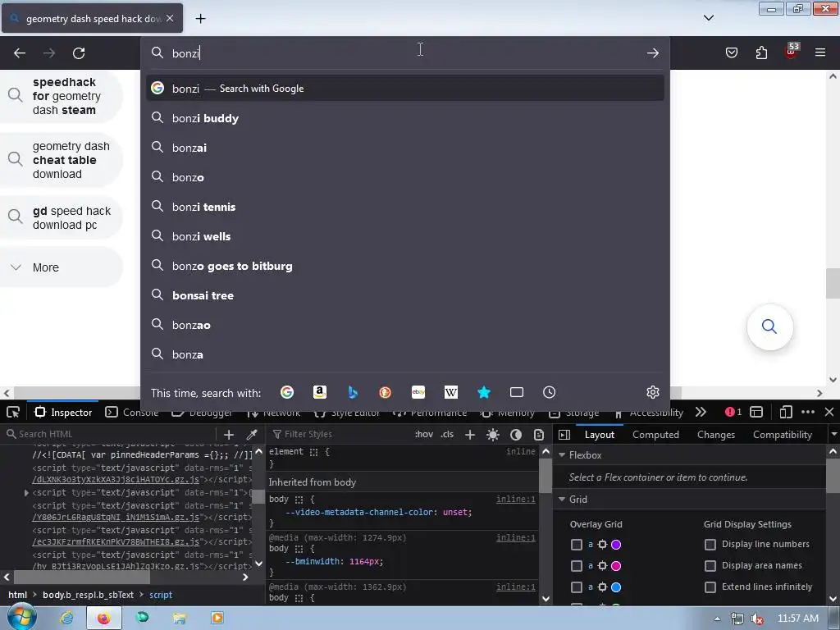Switch to the Layout tab
The image size is (840, 630).
(600, 435)
